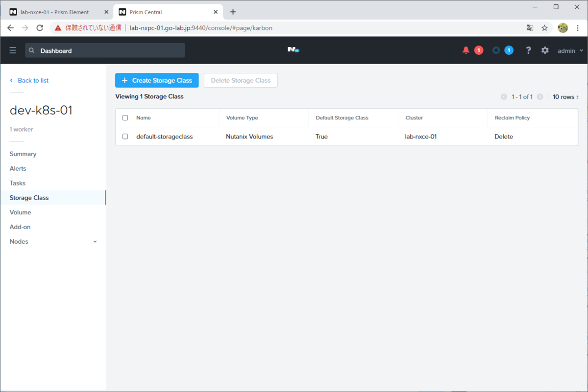Click the browser back arrow
Screen dimensions: 588x392
pos(10,28)
